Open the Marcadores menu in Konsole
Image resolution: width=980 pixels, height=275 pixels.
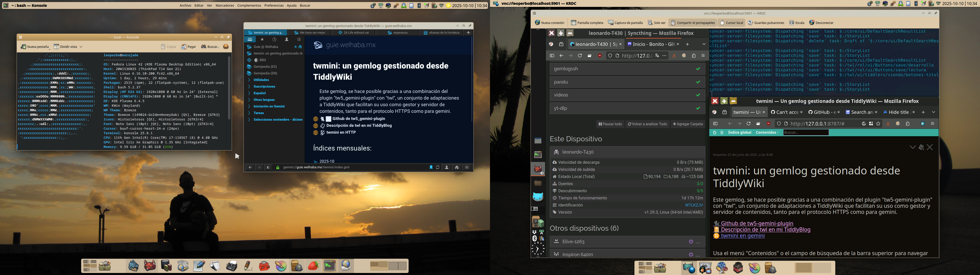pos(225,6)
